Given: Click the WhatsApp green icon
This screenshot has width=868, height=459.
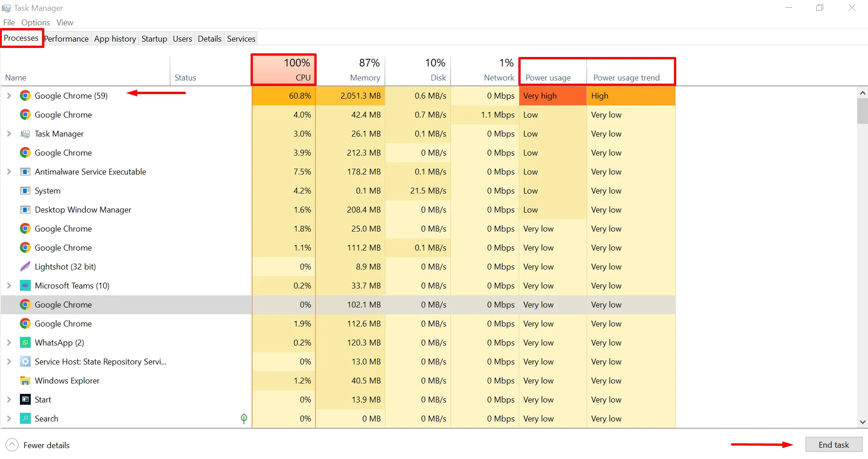Looking at the screenshot, I should [25, 343].
